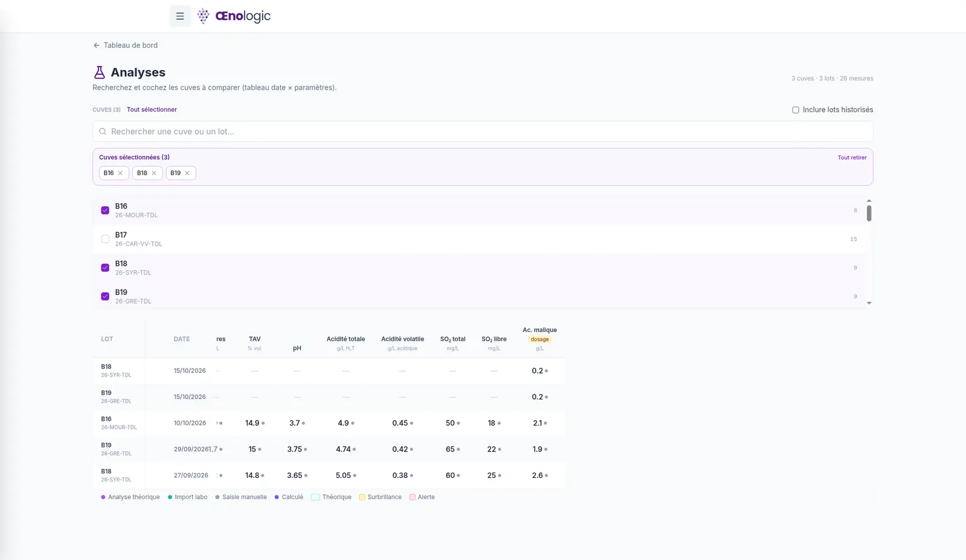This screenshot has width=966, height=560.
Task: Click the cuve list scroll up arrow
Action: tap(869, 200)
